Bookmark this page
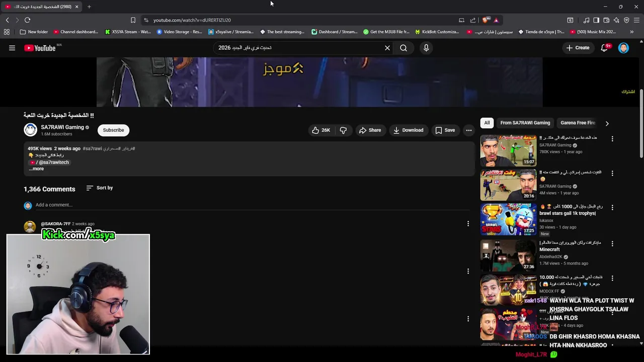Image resolution: width=644 pixels, height=362 pixels. (133, 20)
